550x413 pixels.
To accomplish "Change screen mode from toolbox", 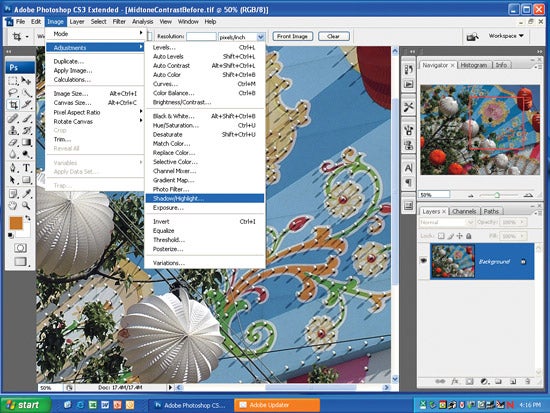I will coord(21,261).
